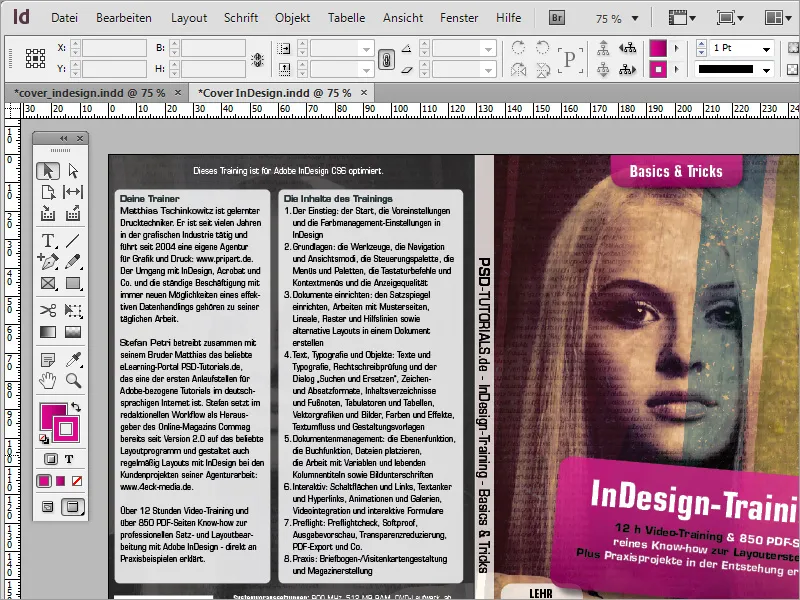Select the Gap tool
This screenshot has height=600, width=800.
pos(73,192)
